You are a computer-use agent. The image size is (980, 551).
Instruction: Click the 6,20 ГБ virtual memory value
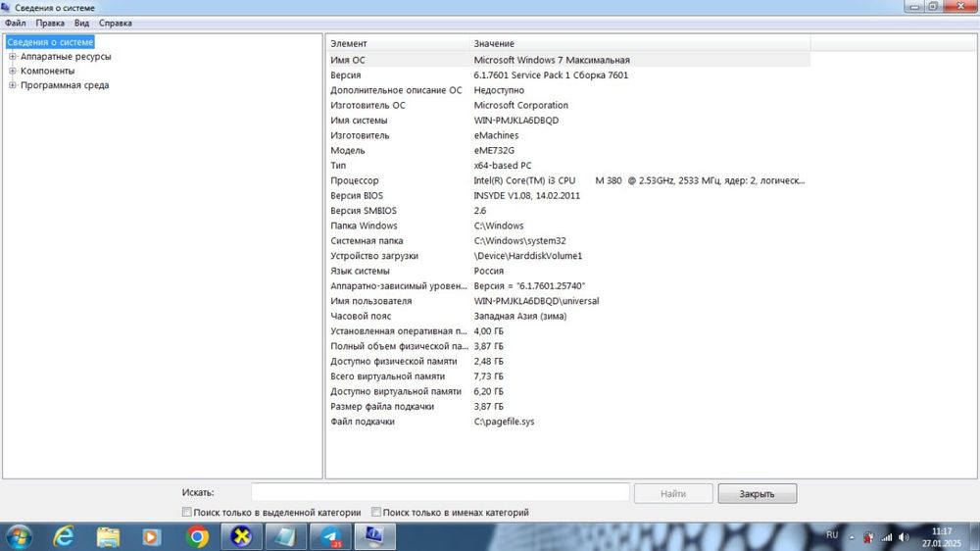pyautogui.click(x=488, y=391)
